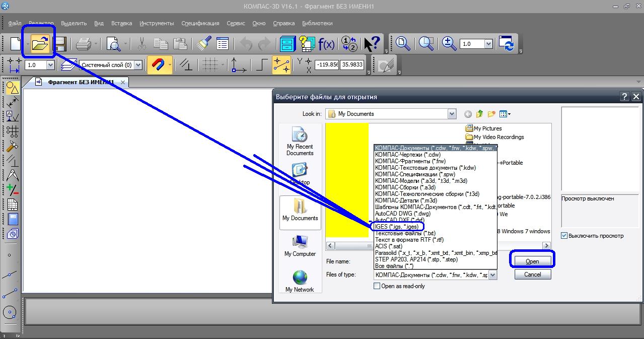Toggle the Orthogonal drawing button
Viewport: 644px width, 339px height.
pos(261,65)
